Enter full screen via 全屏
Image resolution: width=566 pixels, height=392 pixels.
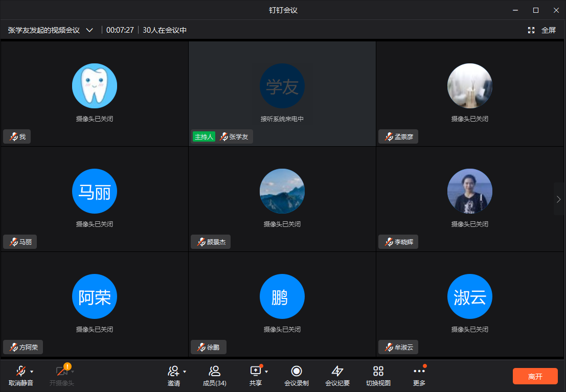click(548, 30)
